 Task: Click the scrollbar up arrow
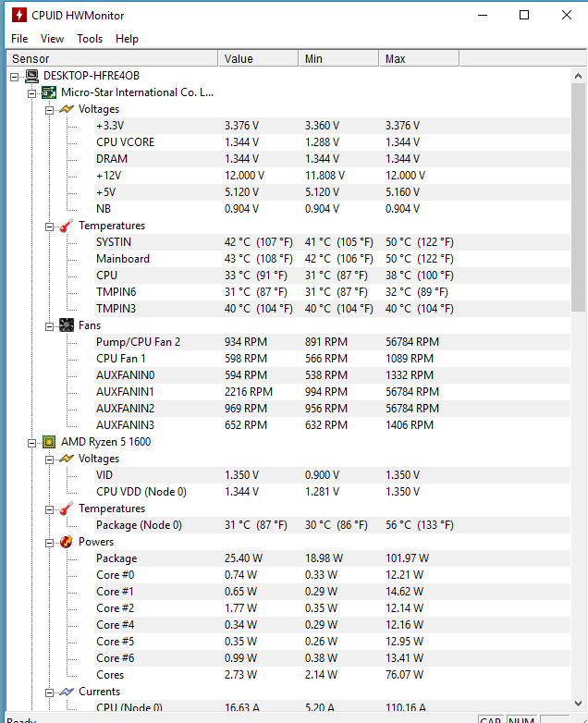click(579, 76)
